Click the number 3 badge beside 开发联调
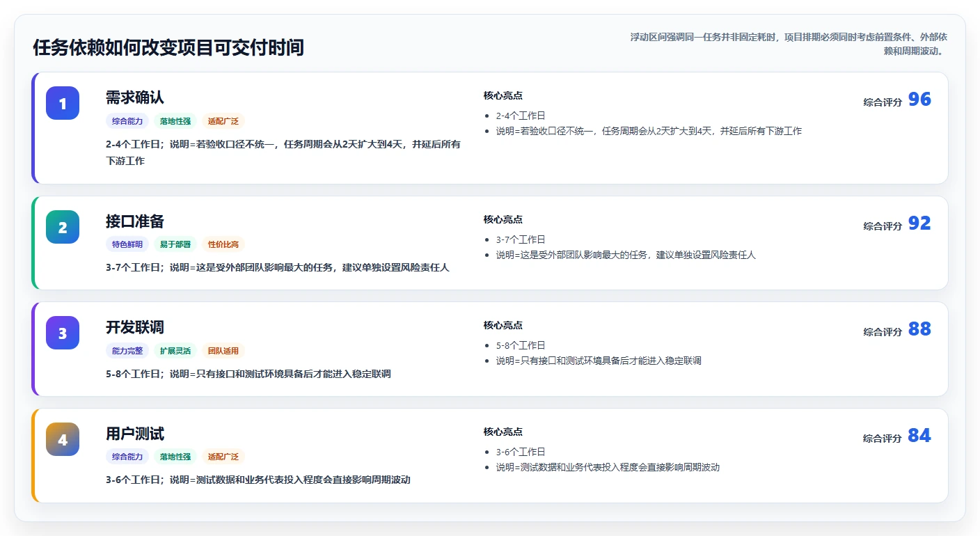The image size is (980, 536). coord(63,333)
